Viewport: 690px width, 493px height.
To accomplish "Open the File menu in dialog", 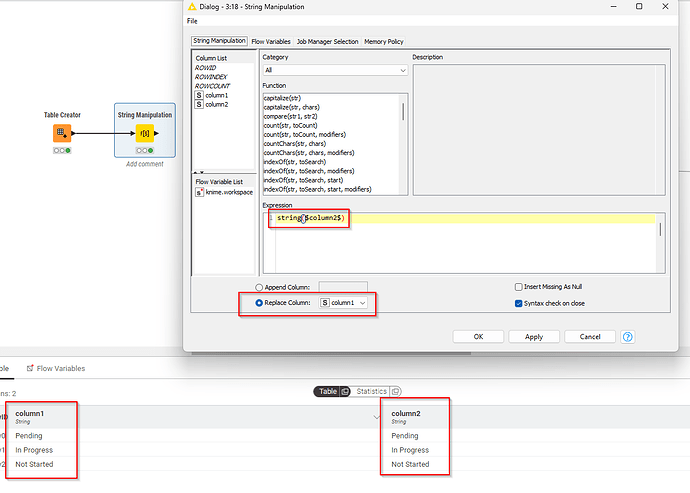I will 192,21.
